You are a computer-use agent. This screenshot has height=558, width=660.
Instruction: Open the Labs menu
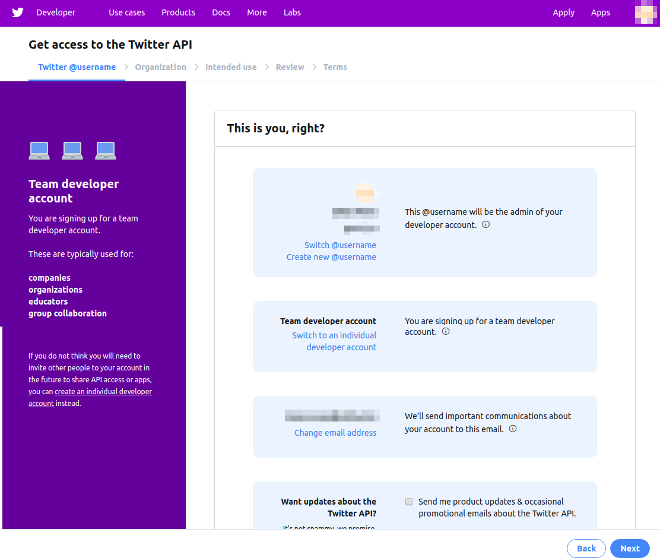[292, 13]
